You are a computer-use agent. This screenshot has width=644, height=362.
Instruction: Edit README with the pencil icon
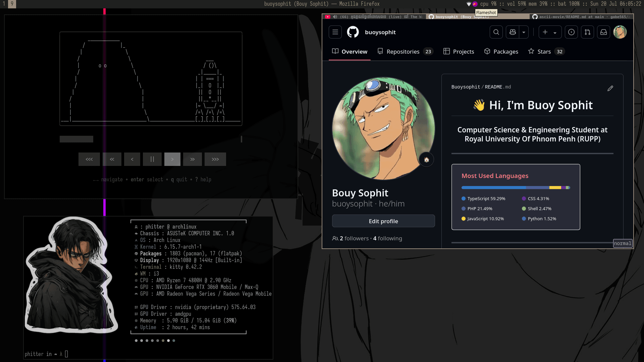coord(610,88)
